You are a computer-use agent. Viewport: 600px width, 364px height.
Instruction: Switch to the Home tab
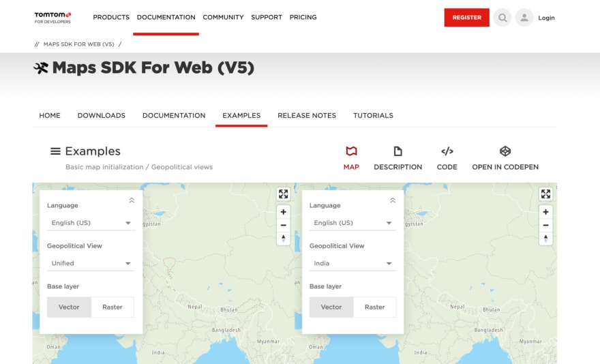pos(50,116)
